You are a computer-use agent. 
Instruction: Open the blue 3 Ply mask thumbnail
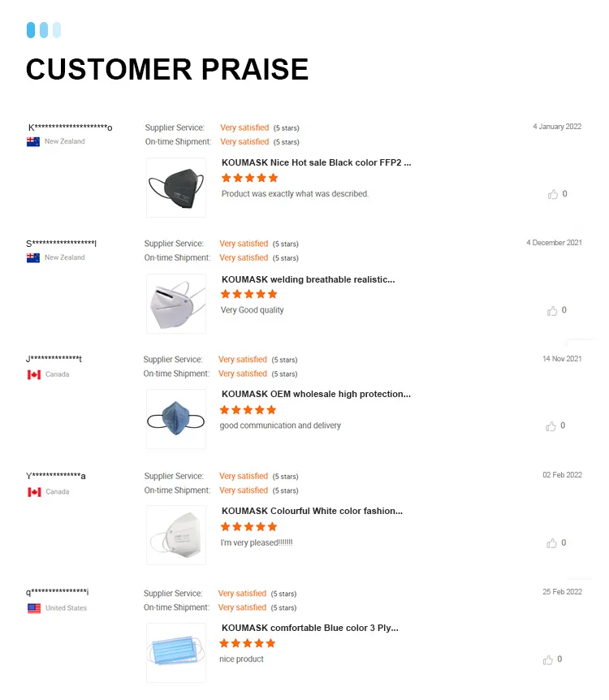pyautogui.click(x=176, y=652)
